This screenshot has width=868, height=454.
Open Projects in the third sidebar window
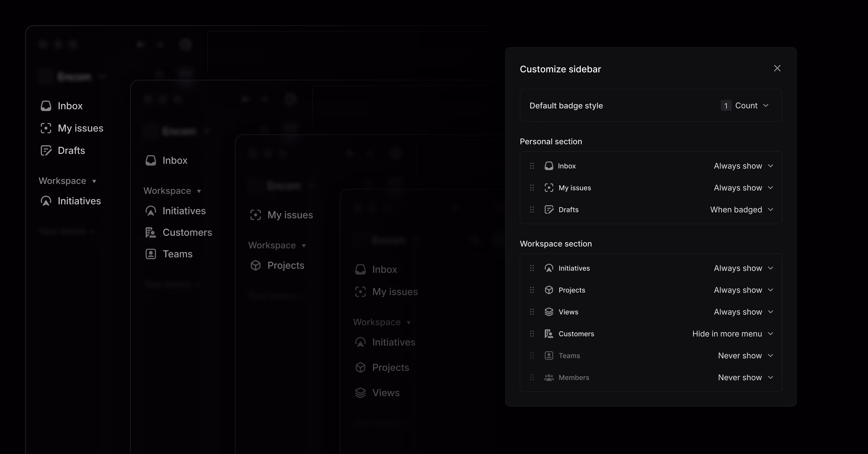[277, 266]
